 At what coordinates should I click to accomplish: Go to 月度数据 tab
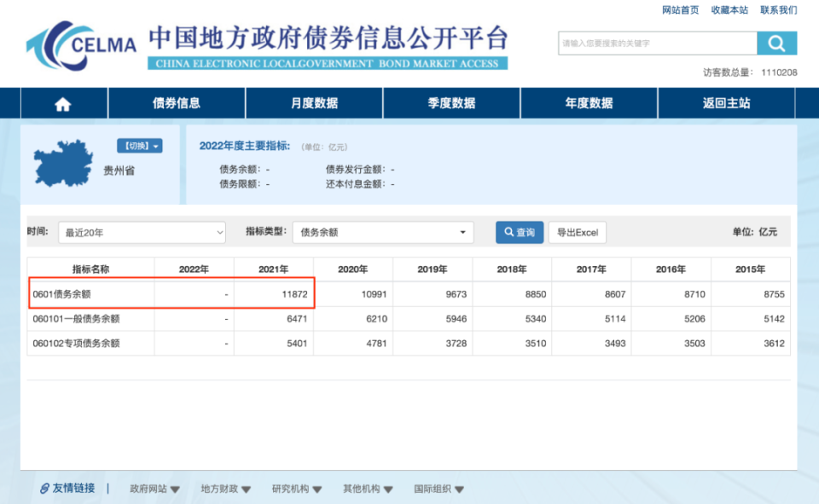[x=314, y=103]
